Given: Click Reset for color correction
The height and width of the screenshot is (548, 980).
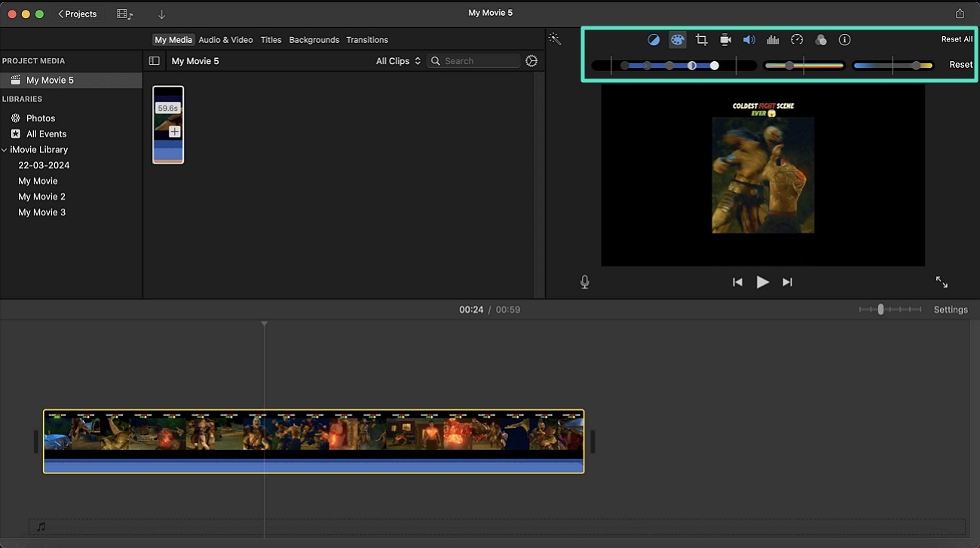Looking at the screenshot, I should pos(960,65).
